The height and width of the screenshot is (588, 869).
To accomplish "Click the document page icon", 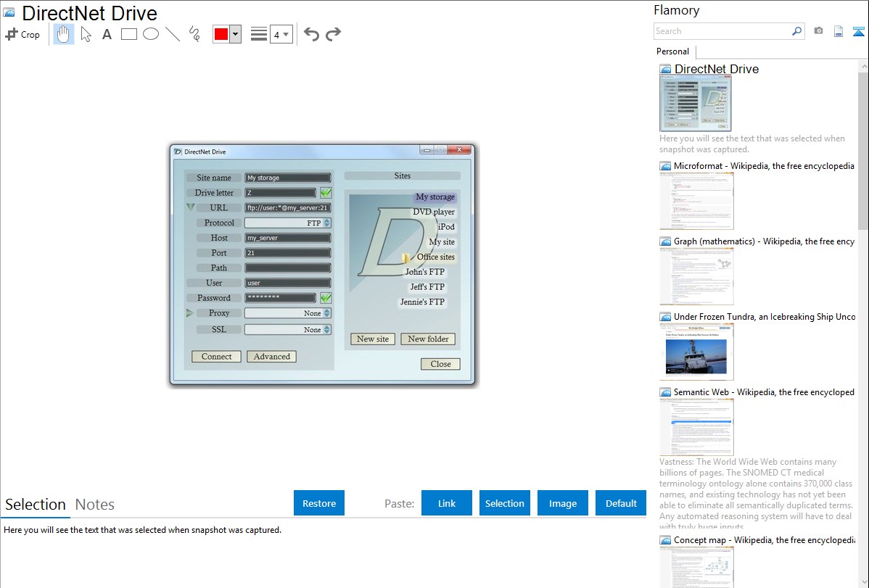I will coord(839,31).
